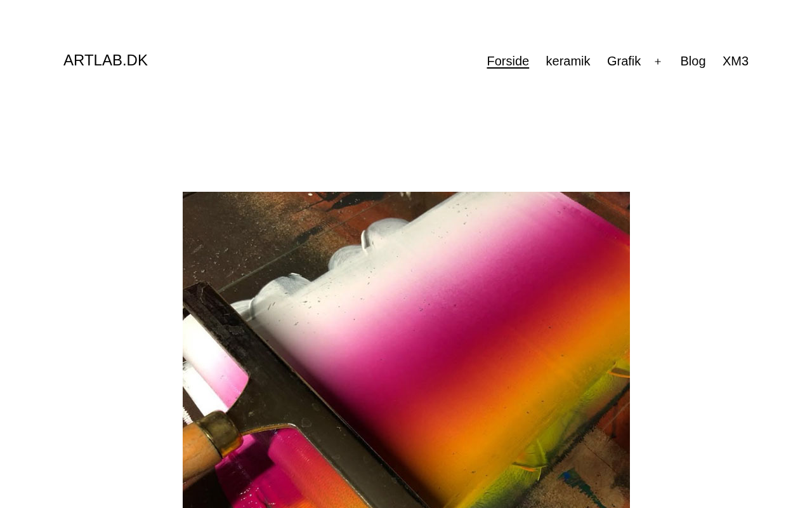The image size is (812, 508).
Task: Open the Forside menu item
Action: tap(507, 61)
